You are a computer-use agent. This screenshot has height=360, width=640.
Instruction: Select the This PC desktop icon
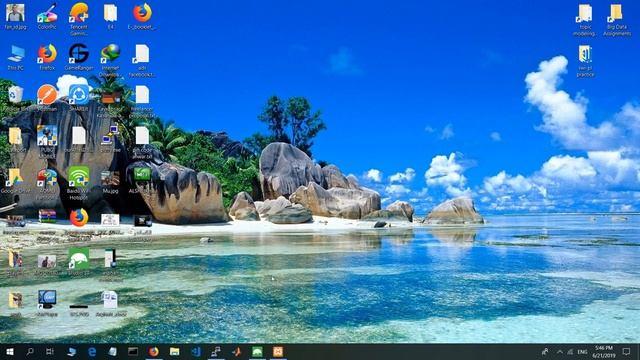point(16,58)
